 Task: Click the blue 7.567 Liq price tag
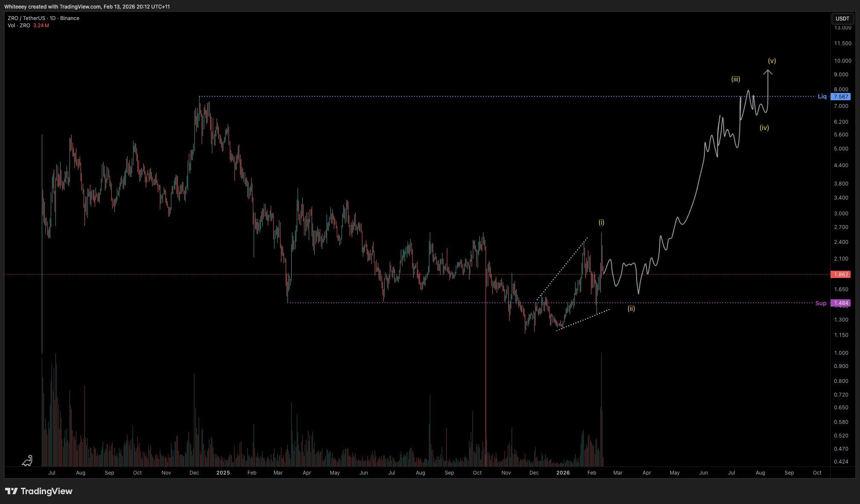click(840, 97)
